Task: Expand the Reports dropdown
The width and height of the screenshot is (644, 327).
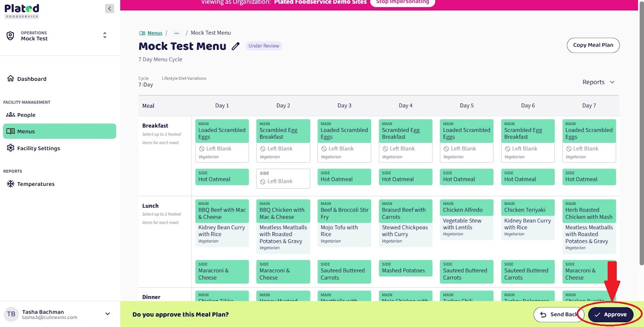Action: pos(598,82)
